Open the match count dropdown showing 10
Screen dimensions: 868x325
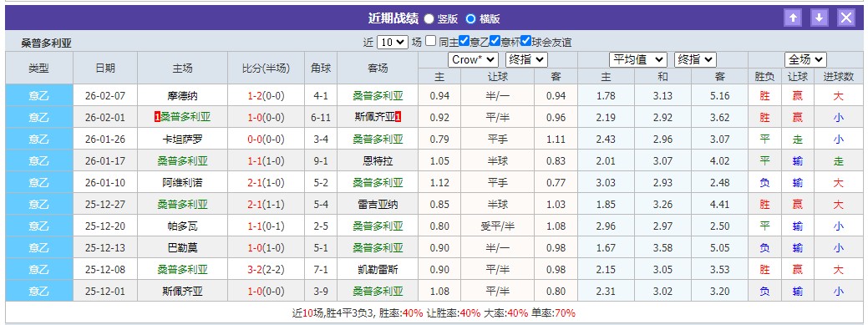pyautogui.click(x=393, y=42)
